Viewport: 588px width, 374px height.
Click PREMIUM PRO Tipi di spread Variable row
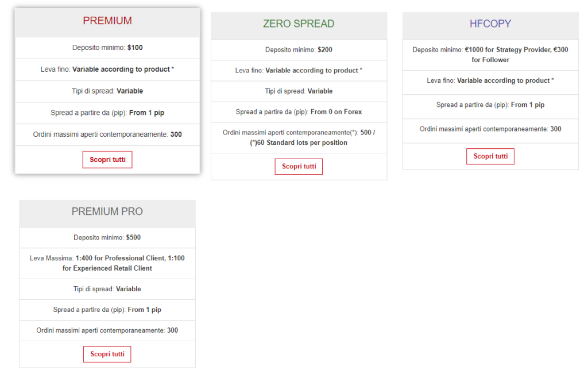[107, 289]
